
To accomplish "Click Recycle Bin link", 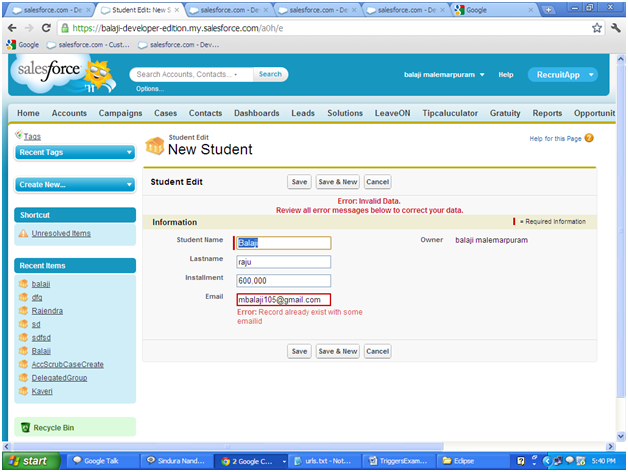I will point(54,428).
